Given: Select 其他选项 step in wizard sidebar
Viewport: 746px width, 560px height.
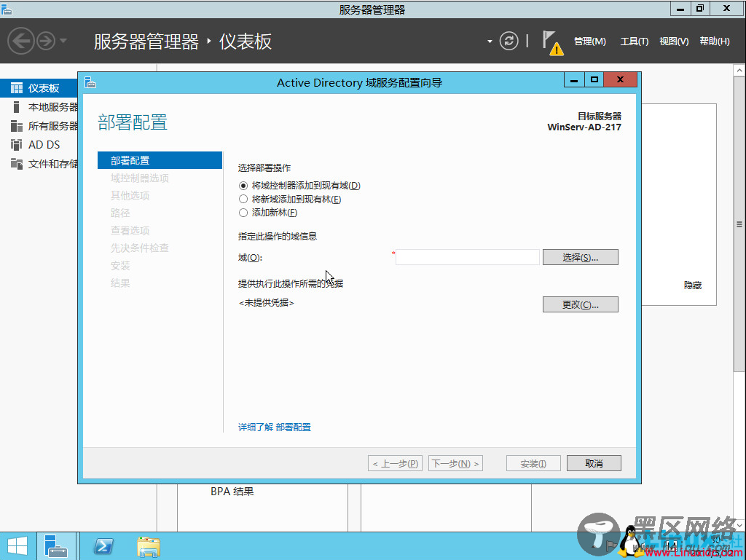Looking at the screenshot, I should 130,195.
